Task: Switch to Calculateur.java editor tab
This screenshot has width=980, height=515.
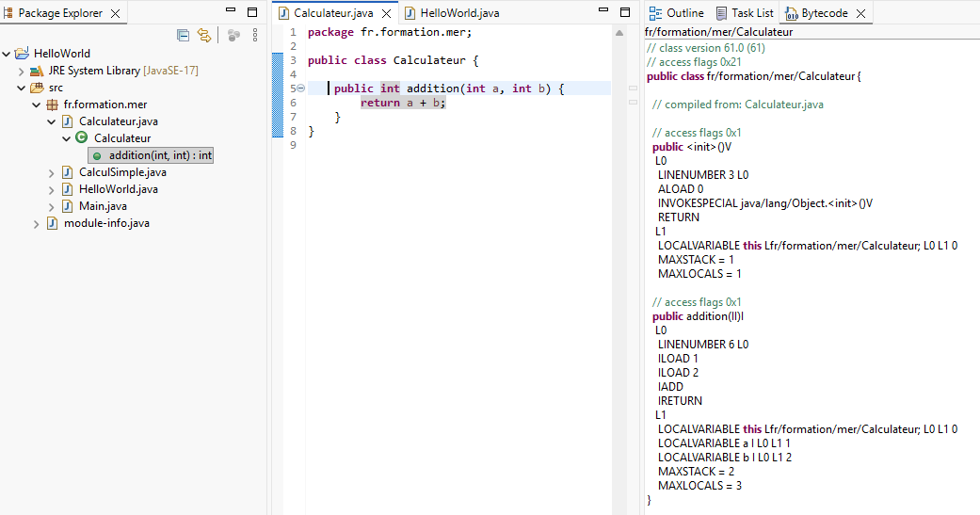Action: [x=333, y=13]
